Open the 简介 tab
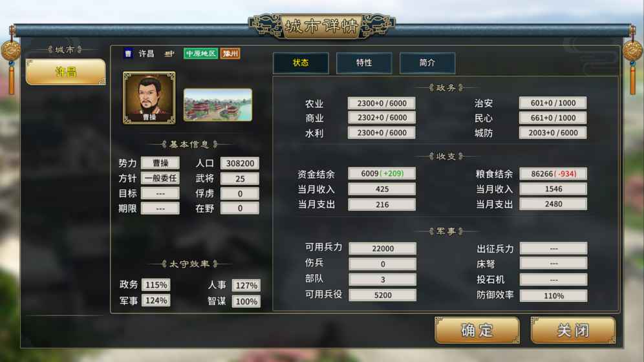The image size is (644, 362). 427,63
